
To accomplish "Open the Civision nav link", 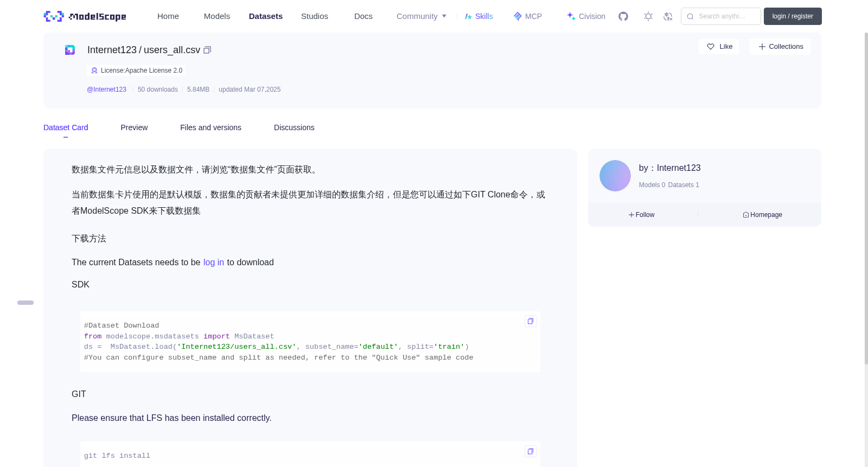I will (586, 16).
